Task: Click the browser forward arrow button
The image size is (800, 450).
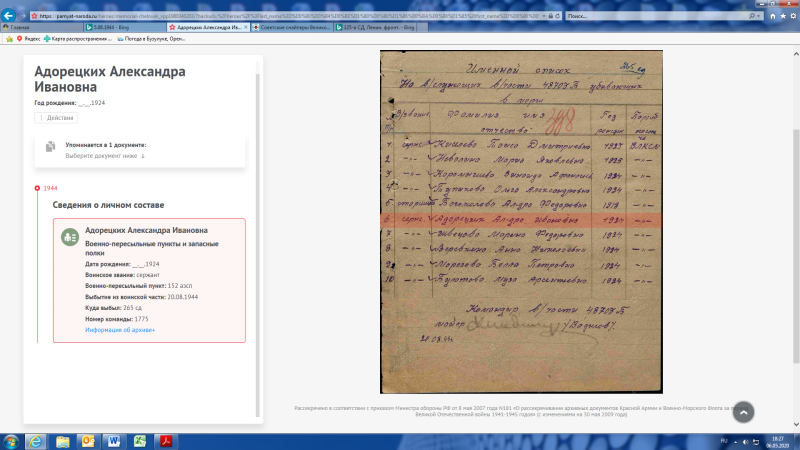Action: point(22,16)
